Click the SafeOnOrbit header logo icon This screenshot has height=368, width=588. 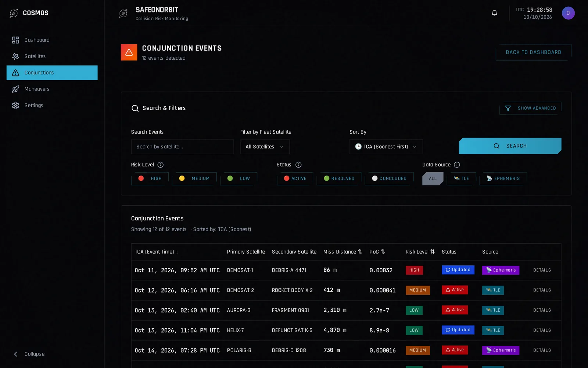123,13
